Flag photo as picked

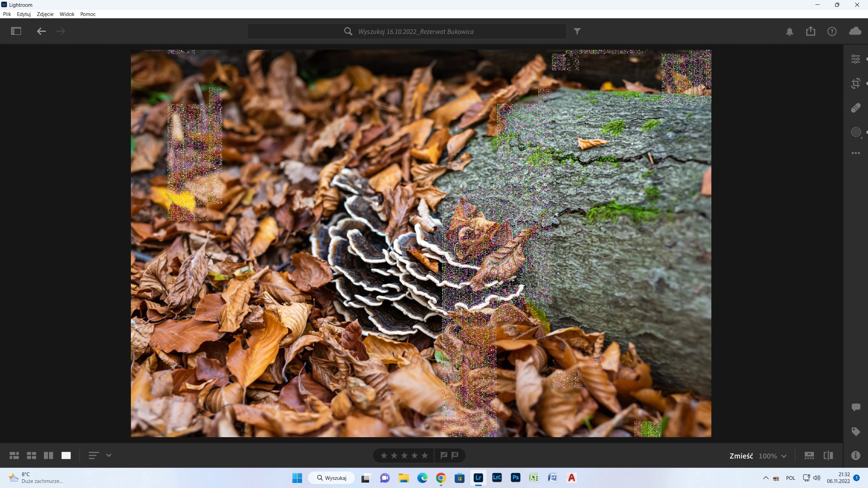pyautogui.click(x=444, y=455)
